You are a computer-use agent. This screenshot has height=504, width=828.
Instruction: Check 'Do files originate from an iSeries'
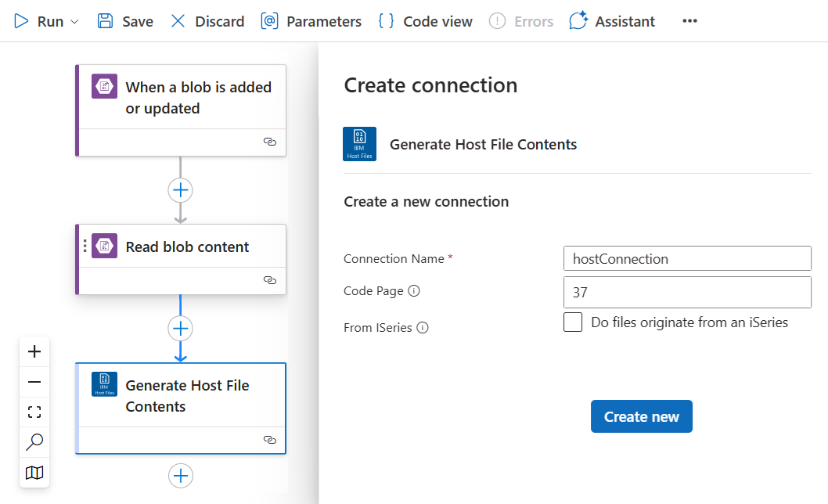573,322
